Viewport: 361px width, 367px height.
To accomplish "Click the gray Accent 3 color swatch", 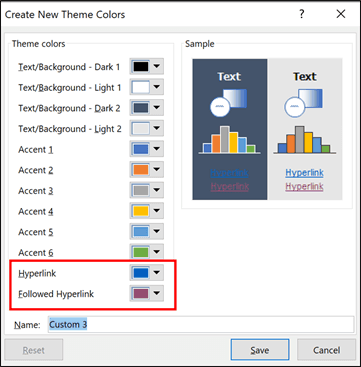I will point(141,191).
